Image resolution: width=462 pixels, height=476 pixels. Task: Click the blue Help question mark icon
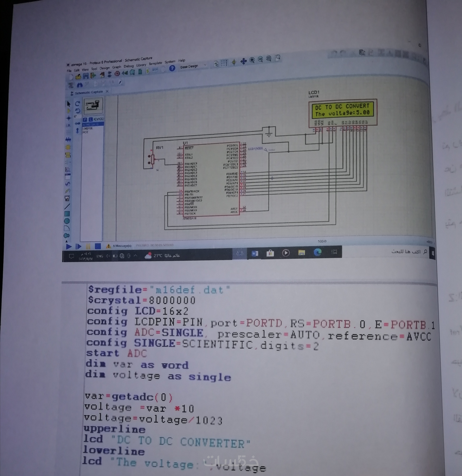(172, 68)
